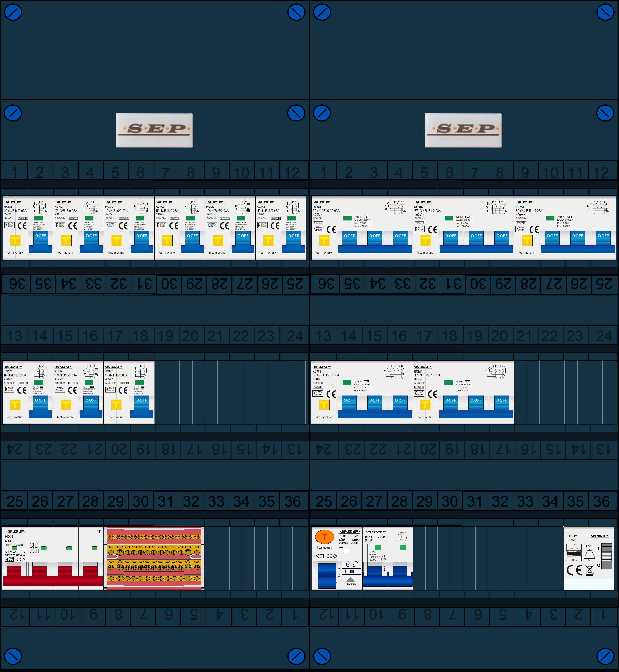Flip the blue handle on INS18 B16 breaker

tap(388, 576)
